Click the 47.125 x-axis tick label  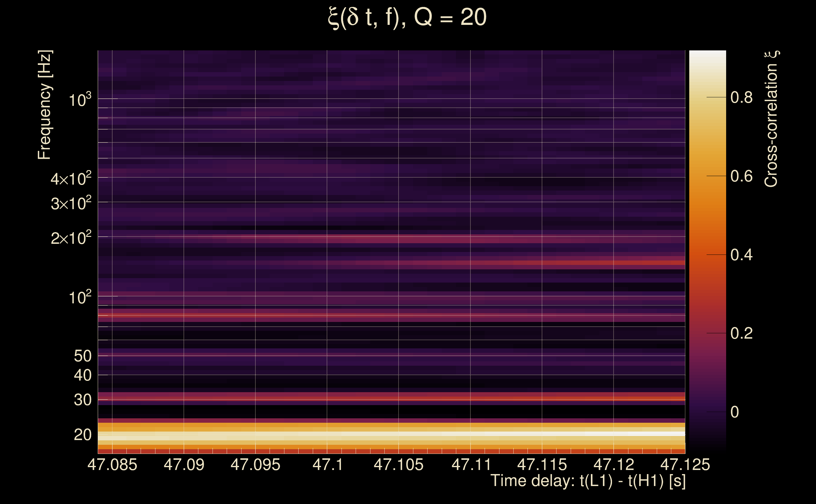pos(685,465)
